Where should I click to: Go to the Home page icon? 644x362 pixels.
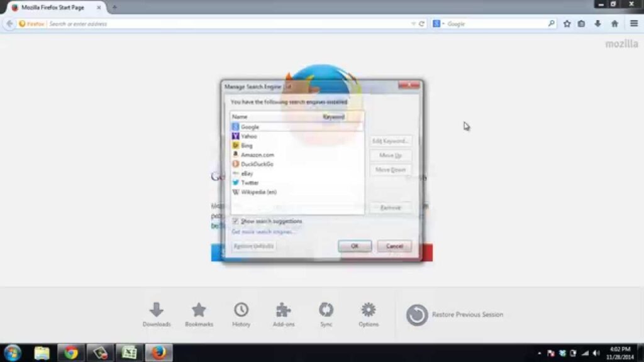[614, 24]
